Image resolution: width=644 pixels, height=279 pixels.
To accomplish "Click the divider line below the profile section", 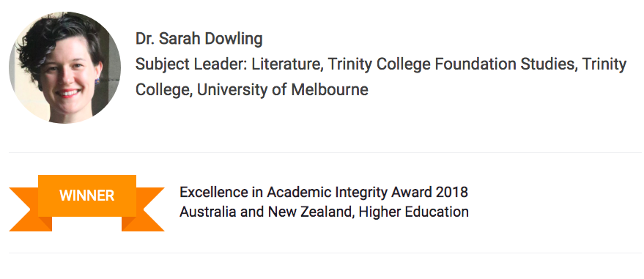I will [x=325, y=152].
